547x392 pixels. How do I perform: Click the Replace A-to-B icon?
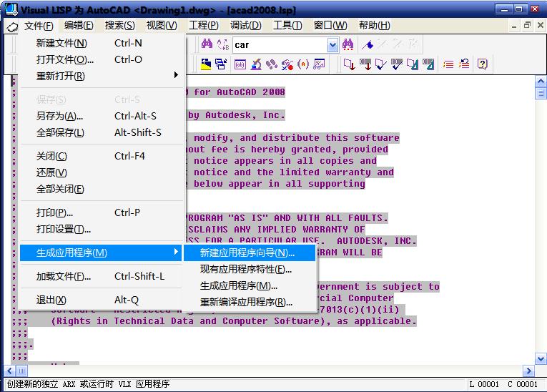pyautogui.click(x=223, y=44)
